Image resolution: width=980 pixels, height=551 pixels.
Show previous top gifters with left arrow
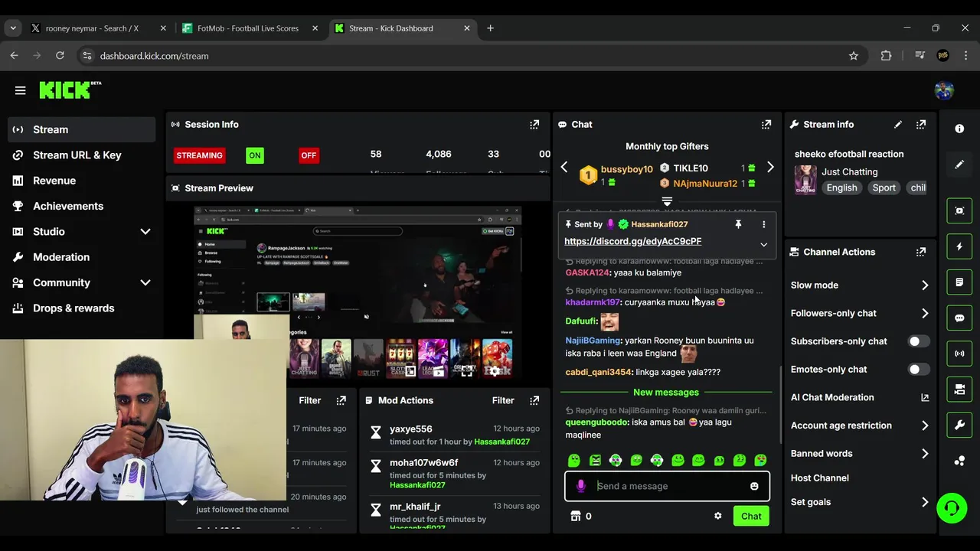pos(564,168)
